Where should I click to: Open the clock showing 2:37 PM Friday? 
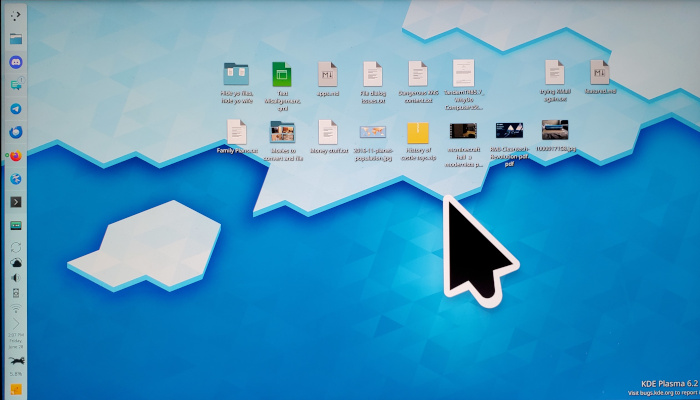16,341
